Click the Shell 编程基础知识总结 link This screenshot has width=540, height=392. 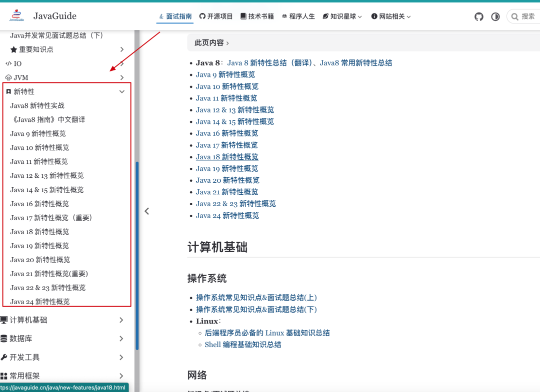(x=243, y=344)
